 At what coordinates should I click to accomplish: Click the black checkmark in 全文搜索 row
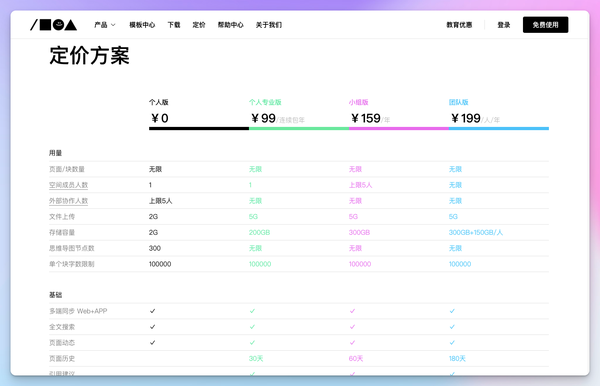pos(152,327)
